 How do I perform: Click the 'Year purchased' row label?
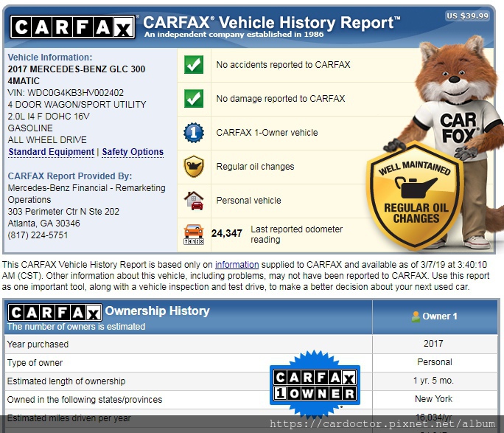38,344
